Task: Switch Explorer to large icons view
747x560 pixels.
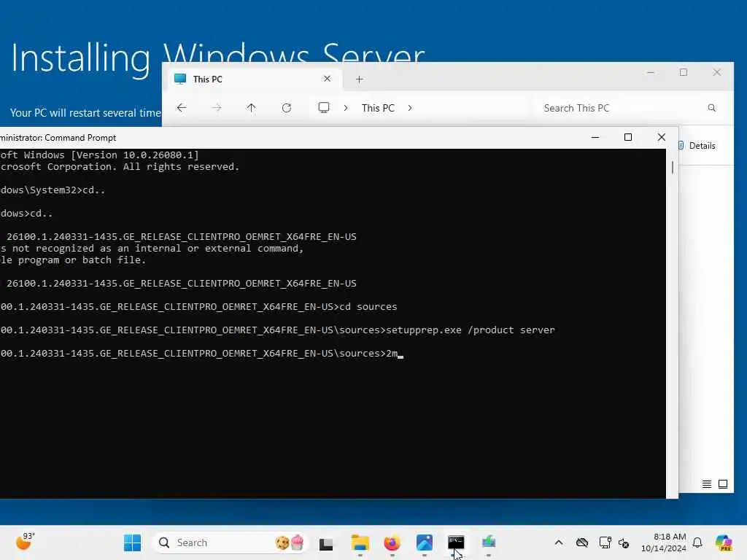Action: click(x=723, y=484)
